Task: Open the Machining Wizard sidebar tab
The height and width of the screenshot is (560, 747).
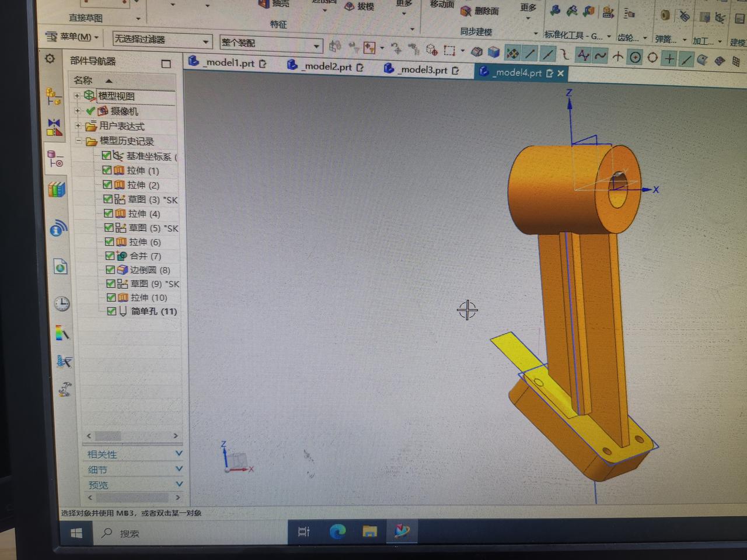Action: [64, 362]
